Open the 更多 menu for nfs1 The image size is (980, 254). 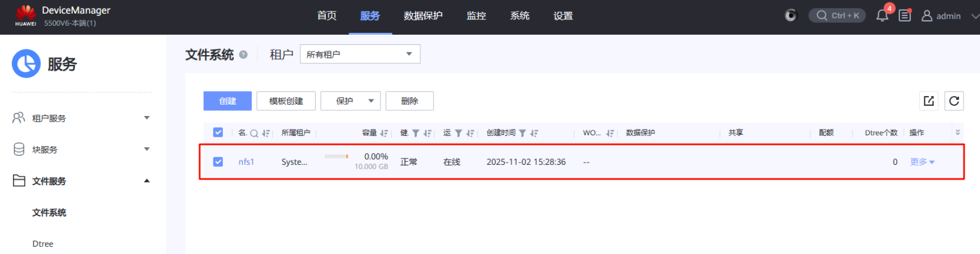point(922,162)
